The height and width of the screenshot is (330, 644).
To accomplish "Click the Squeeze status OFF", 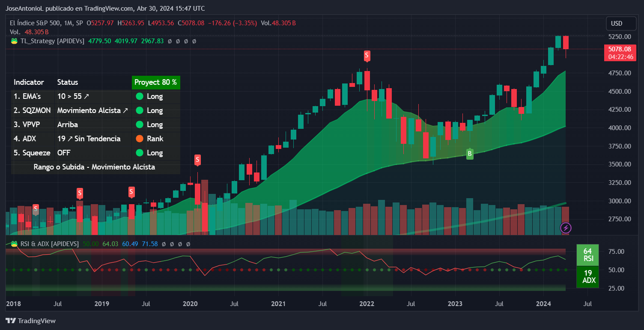I will 64,153.
